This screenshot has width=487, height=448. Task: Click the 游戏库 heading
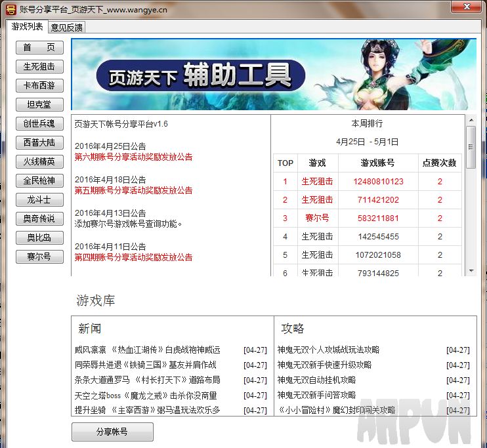click(x=96, y=300)
